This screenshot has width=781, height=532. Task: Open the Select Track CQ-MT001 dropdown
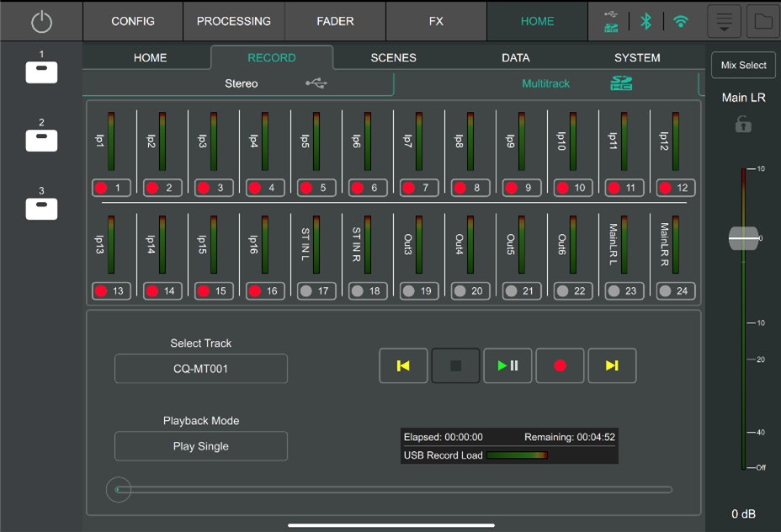coord(201,369)
